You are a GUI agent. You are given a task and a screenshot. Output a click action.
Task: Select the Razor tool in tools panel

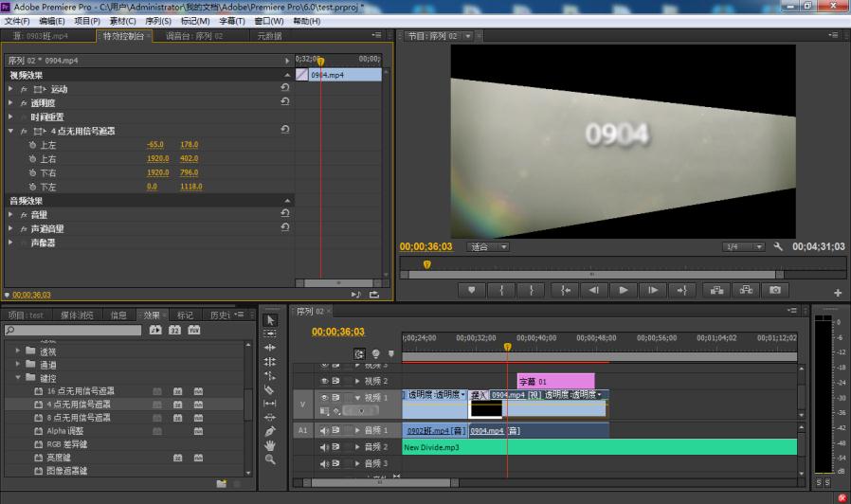(269, 388)
